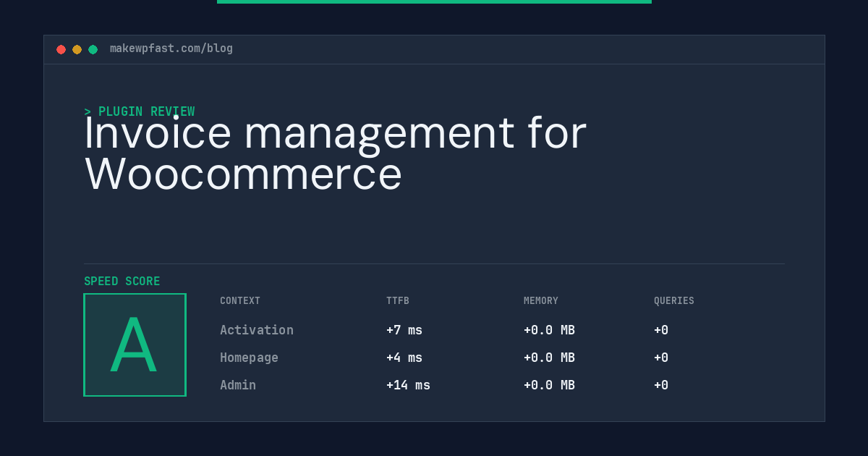Click the Homepage queries '+0' value
The image size is (868, 456).
point(661,358)
